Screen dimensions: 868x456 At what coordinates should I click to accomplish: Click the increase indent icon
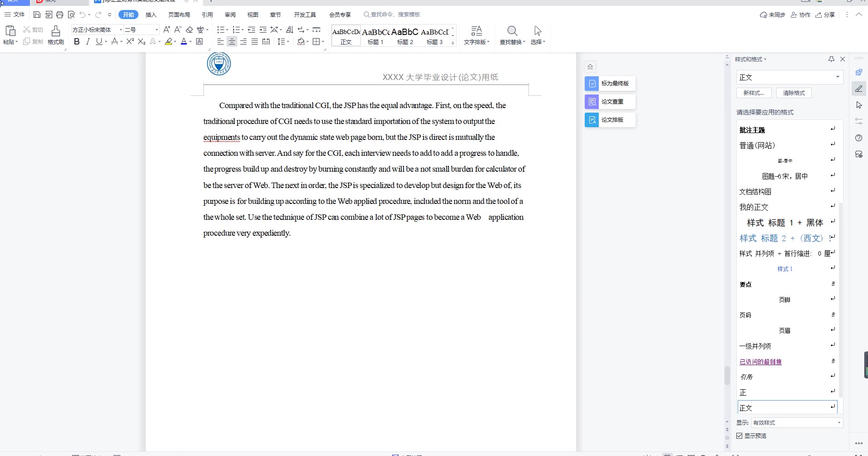263,30
